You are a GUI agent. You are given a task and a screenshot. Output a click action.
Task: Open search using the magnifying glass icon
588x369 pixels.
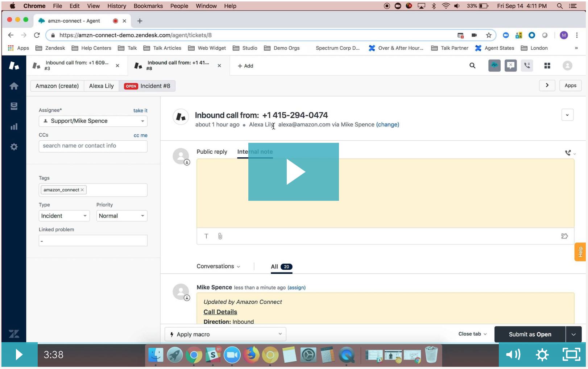(472, 66)
